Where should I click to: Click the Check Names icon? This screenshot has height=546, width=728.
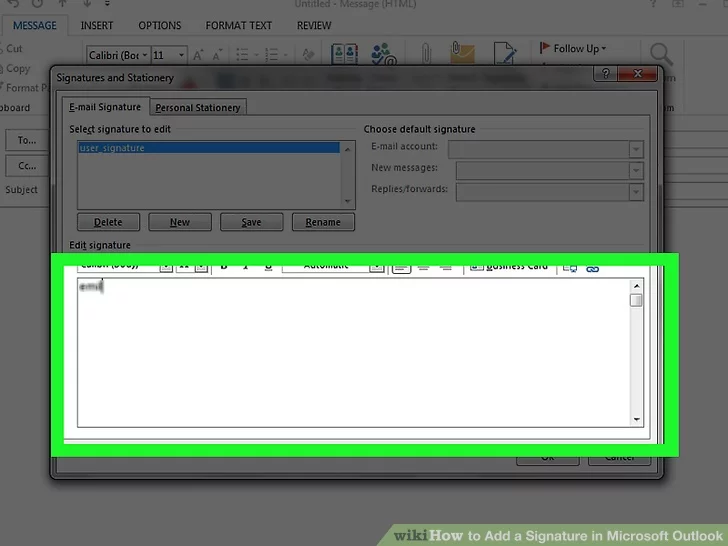point(384,54)
